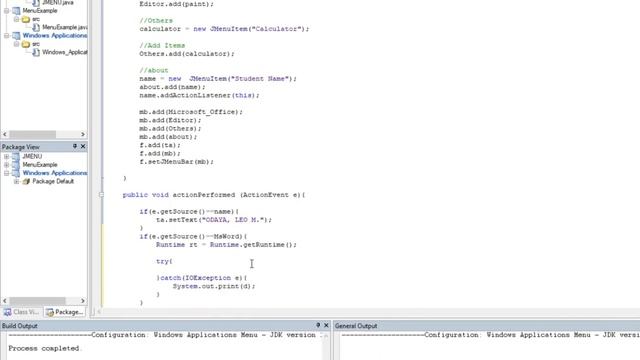Click the 'if(e.getSource()==name){' line
The width and height of the screenshot is (640, 360).
(189, 211)
